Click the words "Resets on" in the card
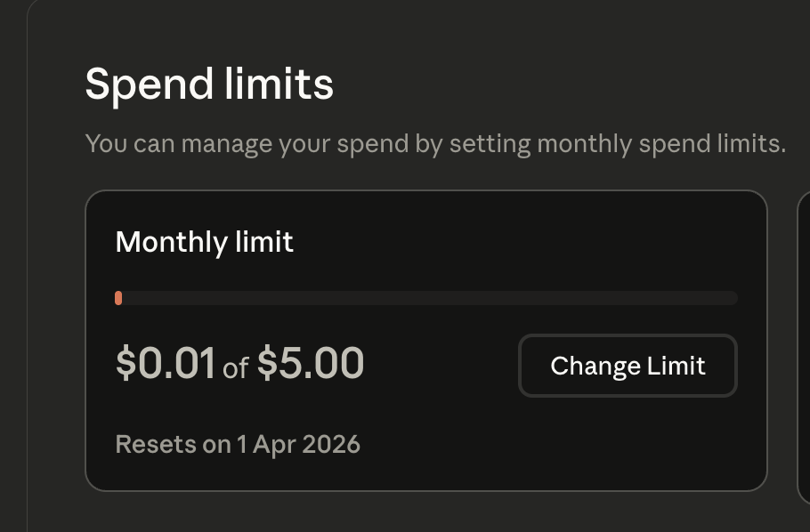 click(174, 444)
